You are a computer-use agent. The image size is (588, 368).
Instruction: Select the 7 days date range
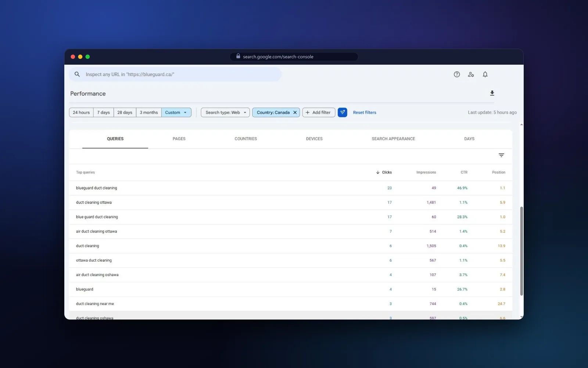104,113
